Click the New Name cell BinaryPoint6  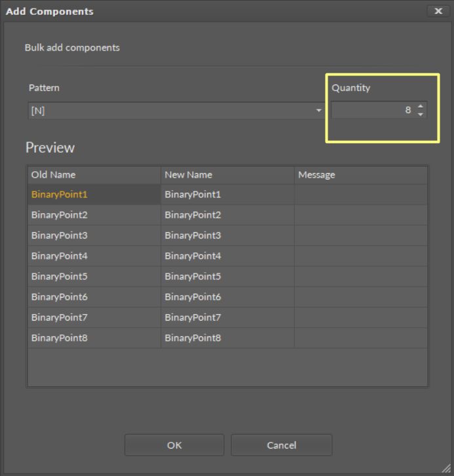click(x=227, y=297)
